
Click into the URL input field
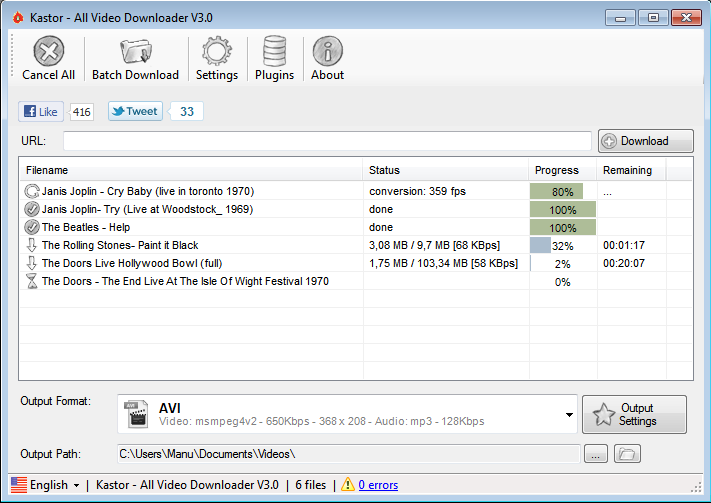(327, 141)
